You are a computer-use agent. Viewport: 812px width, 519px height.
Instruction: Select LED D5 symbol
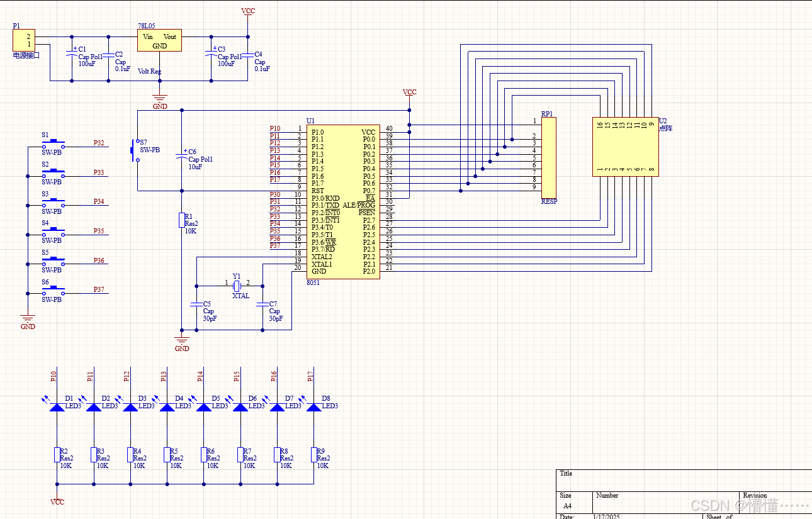(x=204, y=407)
